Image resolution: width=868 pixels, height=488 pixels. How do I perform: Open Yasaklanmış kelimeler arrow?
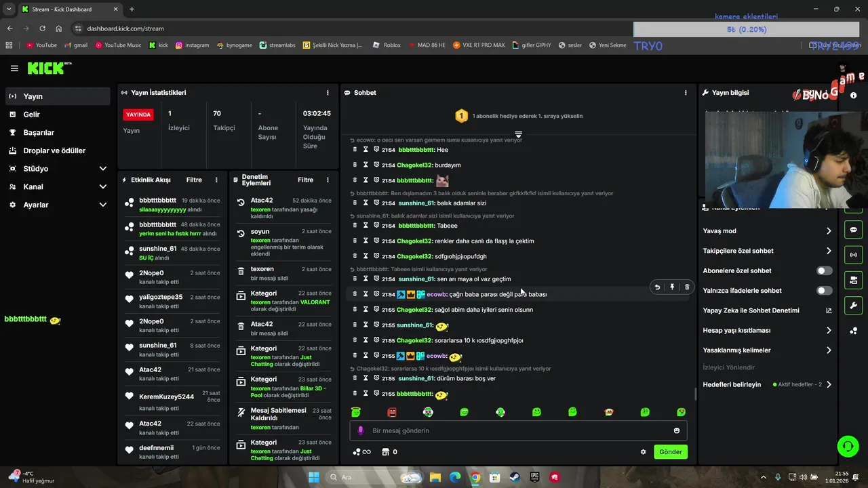click(829, 350)
